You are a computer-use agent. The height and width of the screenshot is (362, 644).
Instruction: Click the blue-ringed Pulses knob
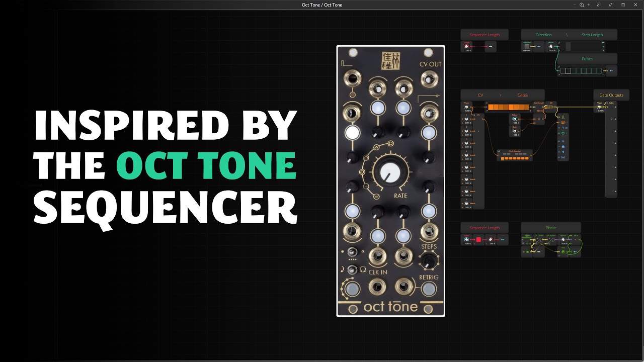click(x=515, y=119)
